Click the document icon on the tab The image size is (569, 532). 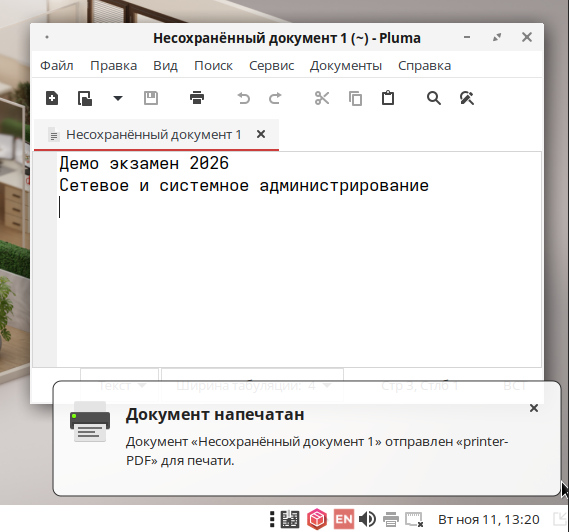pos(53,135)
